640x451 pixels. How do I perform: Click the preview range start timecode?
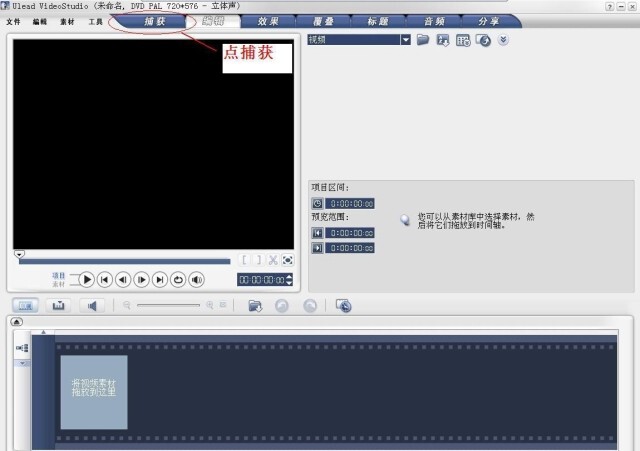coord(350,233)
